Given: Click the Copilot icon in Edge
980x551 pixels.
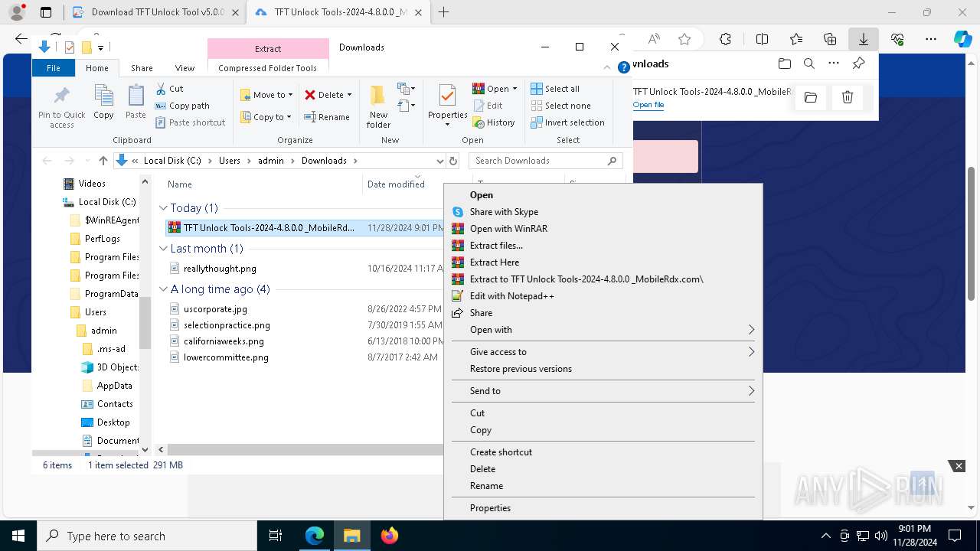Looking at the screenshot, I should click(x=962, y=39).
